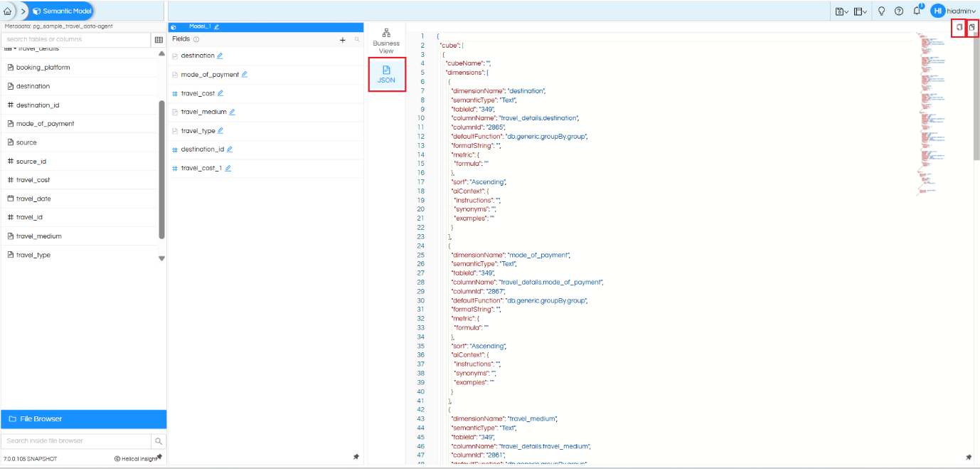Click the Model_1 cube icon
The height and width of the screenshot is (469, 980).
[x=174, y=27]
